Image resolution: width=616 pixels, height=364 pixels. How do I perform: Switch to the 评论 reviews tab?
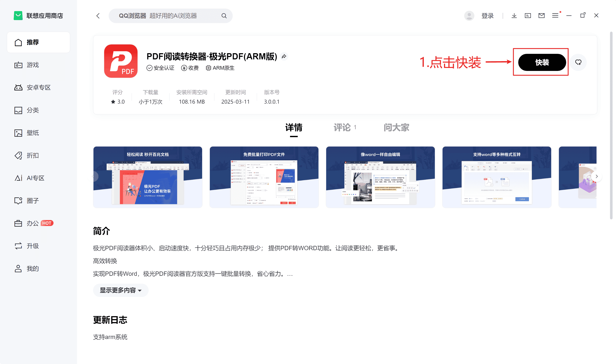[x=345, y=128]
